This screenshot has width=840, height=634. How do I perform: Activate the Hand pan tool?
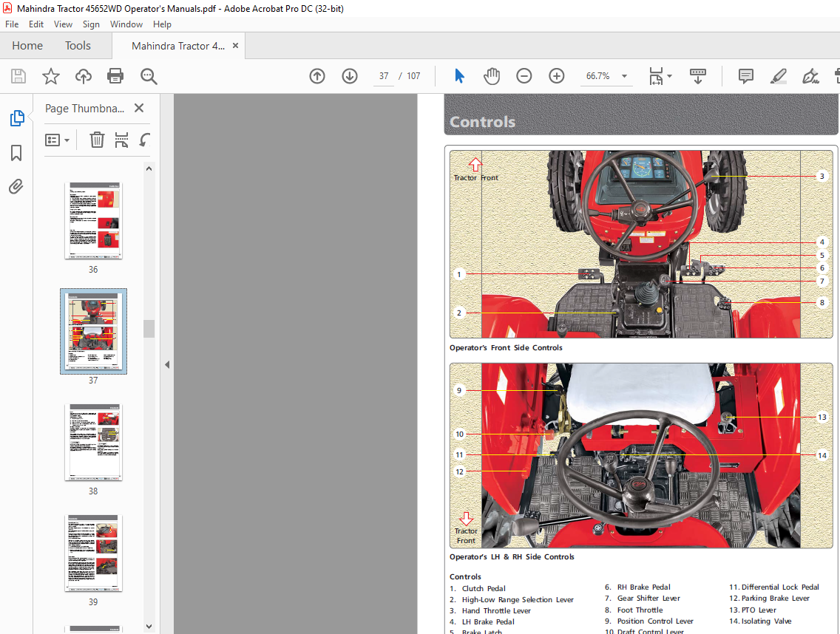491,76
